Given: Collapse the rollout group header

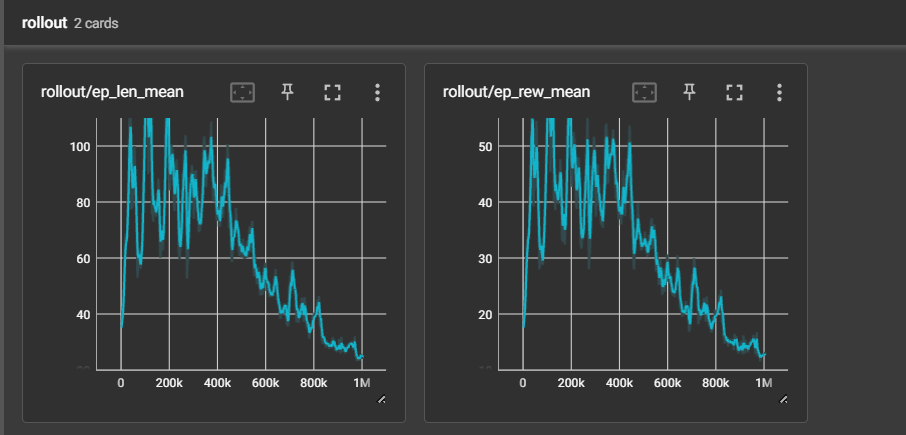Looking at the screenshot, I should 453,23.
